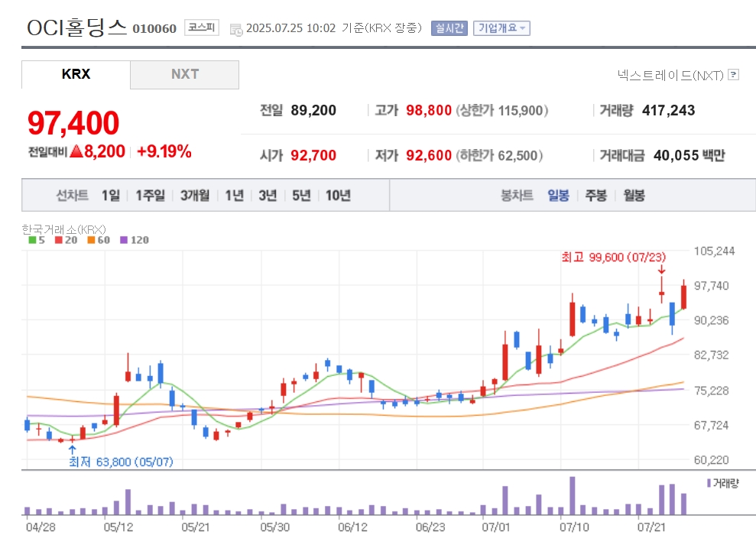
Task: Expand the 기업개요 dropdown
Action: pyautogui.click(x=501, y=28)
